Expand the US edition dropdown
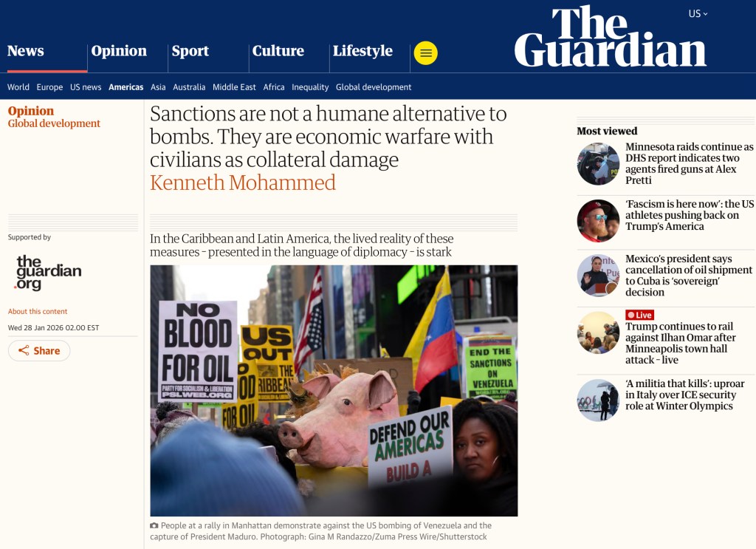The image size is (756, 549). 698,13
